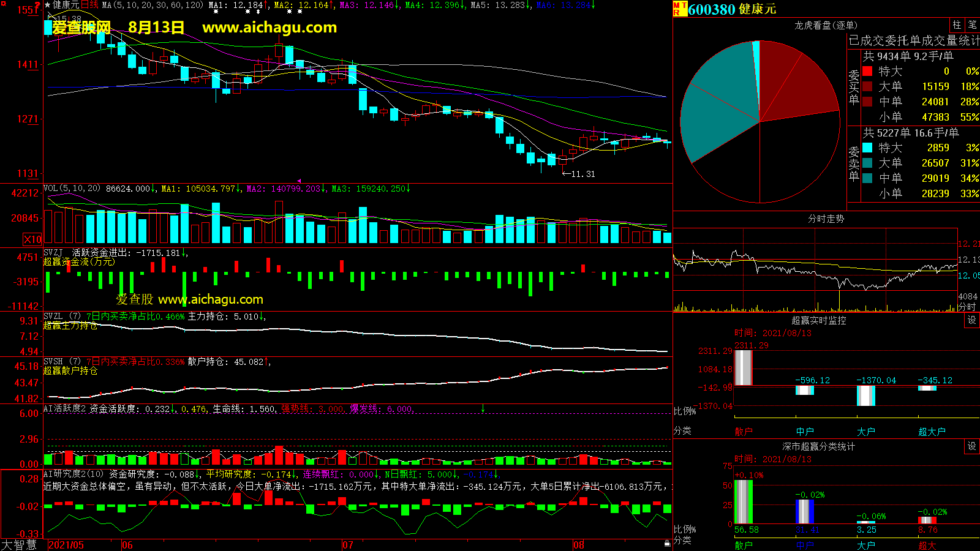Click the lock icon at chart bottom-right
The image size is (980, 551).
click(x=667, y=543)
